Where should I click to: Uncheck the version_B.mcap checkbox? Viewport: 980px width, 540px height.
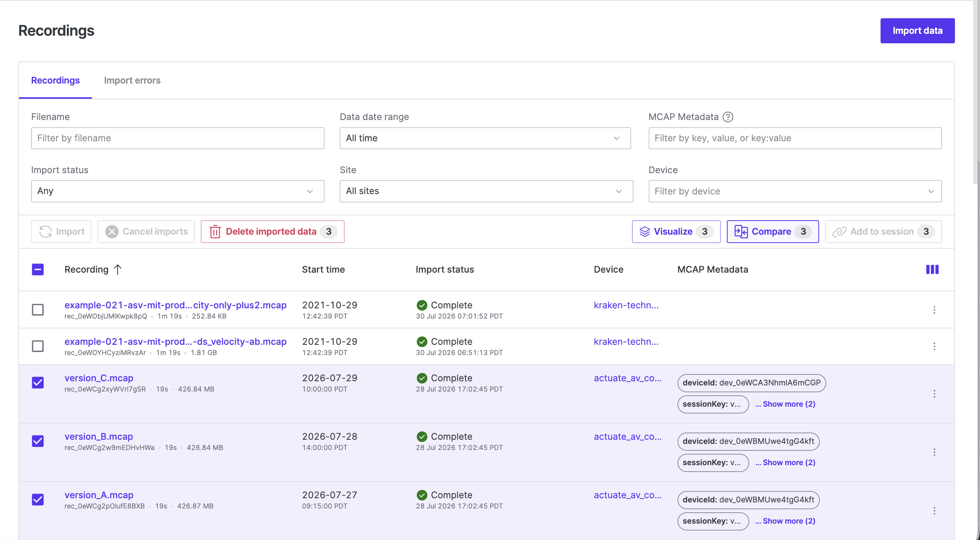pyautogui.click(x=38, y=441)
